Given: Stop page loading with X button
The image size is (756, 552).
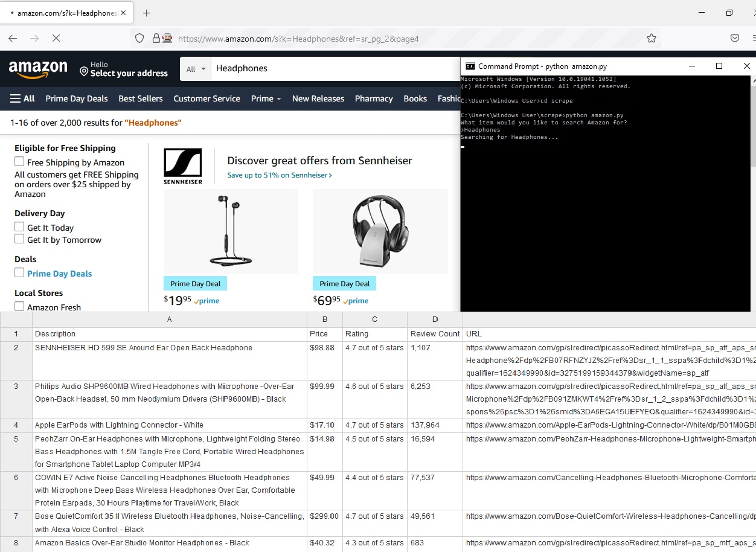Looking at the screenshot, I should pyautogui.click(x=56, y=38).
